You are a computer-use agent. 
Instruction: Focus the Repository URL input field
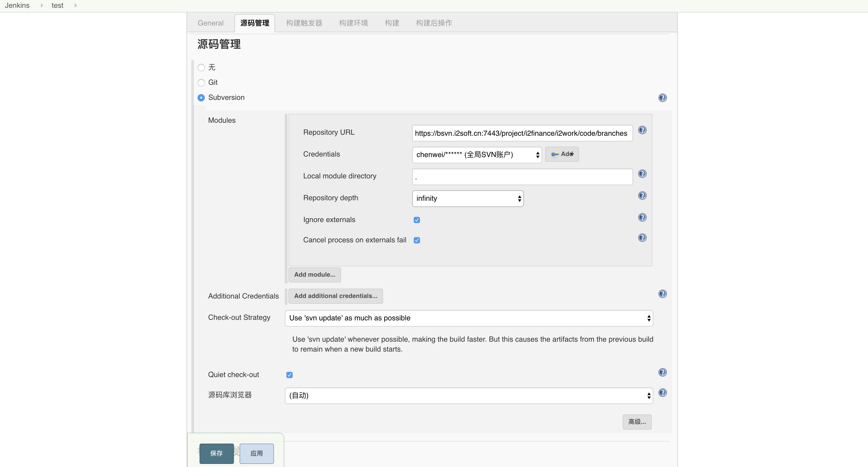pyautogui.click(x=522, y=133)
